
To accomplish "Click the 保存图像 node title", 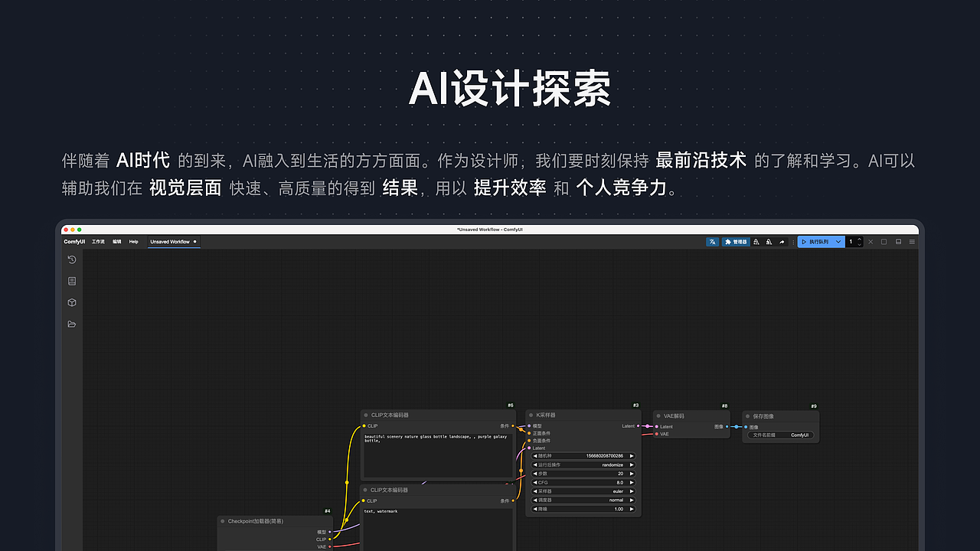I will click(763, 416).
